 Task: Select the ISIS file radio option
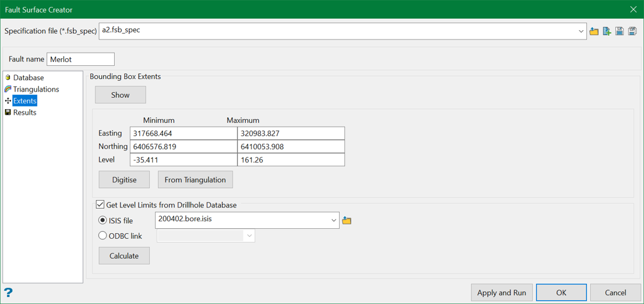coord(103,221)
